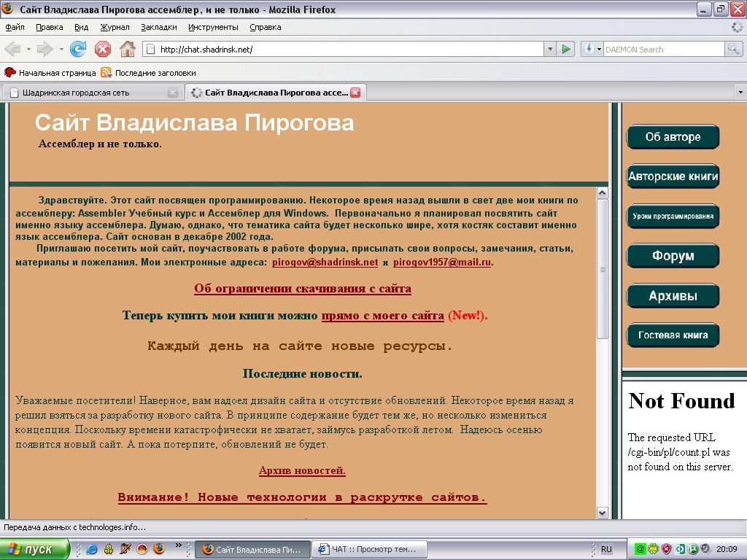Open the Инструменты menu

213,27
